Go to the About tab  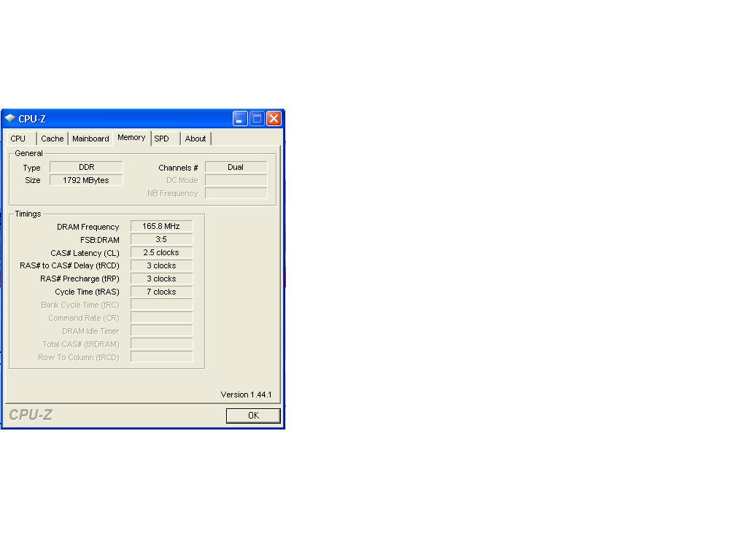(x=196, y=139)
